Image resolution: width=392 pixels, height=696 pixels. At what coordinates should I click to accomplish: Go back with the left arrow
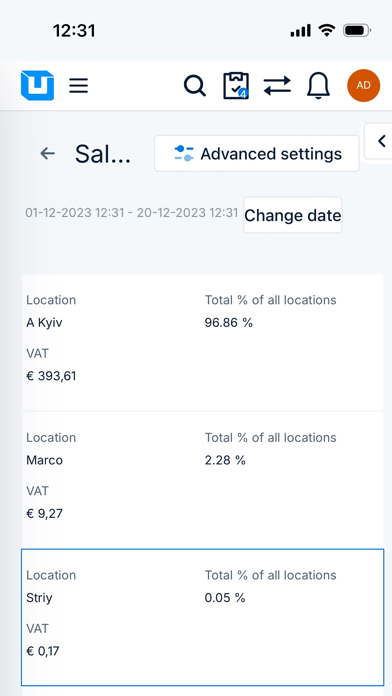pos(48,154)
